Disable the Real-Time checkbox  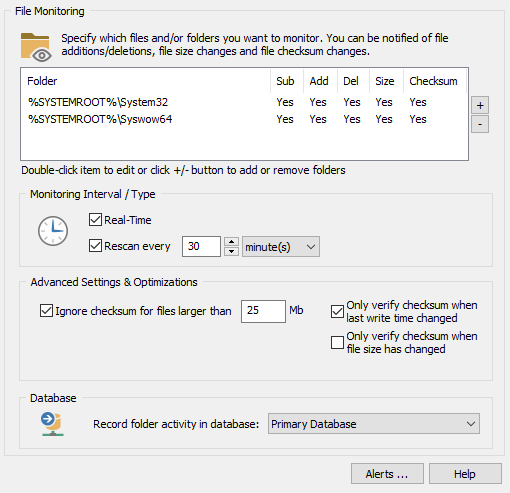pos(95,220)
